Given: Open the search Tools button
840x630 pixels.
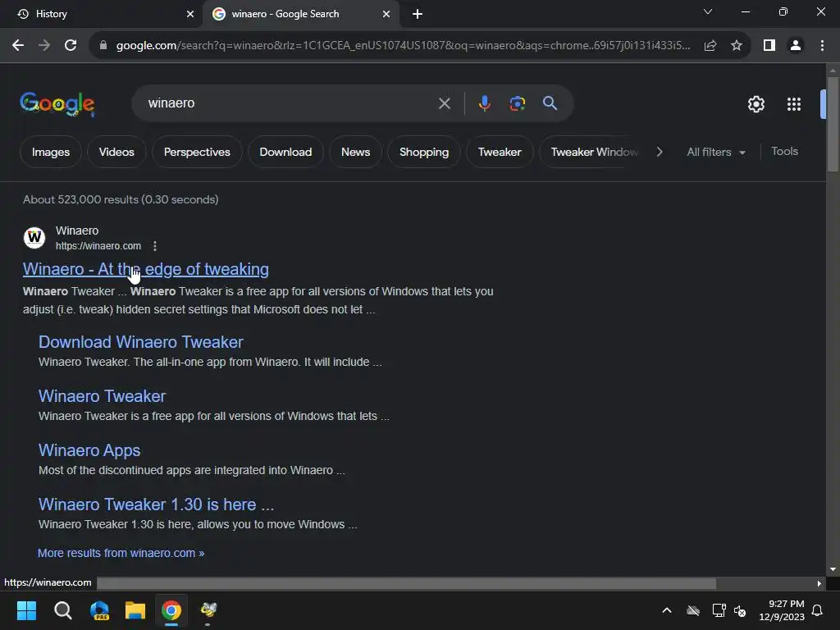Looking at the screenshot, I should coord(784,152).
